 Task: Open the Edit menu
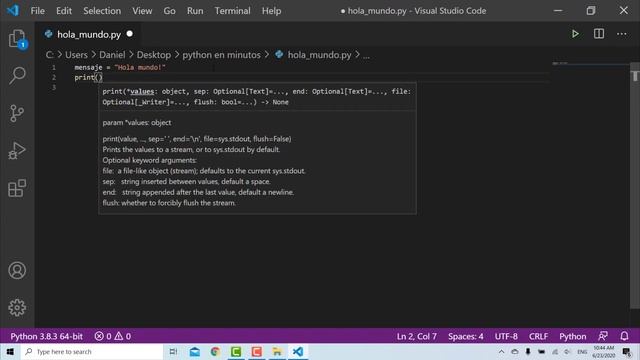click(x=64, y=11)
